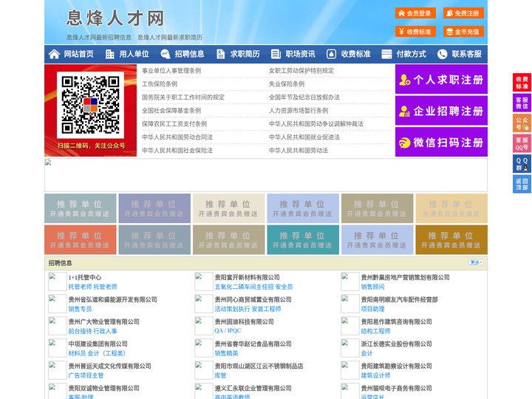Click the building icon beside 用人单位
Viewport: 532px width, 399px height.
click(x=110, y=54)
